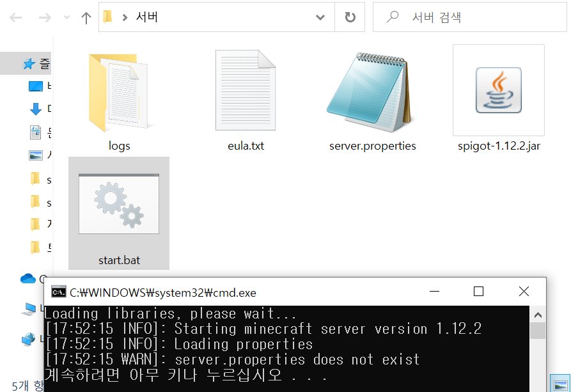This screenshot has width=571, height=392.
Task: Click the folder icon in address bar
Action: pos(107,17)
